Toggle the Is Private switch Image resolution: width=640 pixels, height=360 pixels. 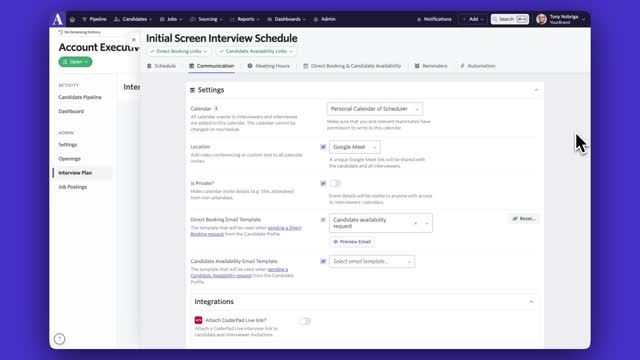pyautogui.click(x=335, y=183)
